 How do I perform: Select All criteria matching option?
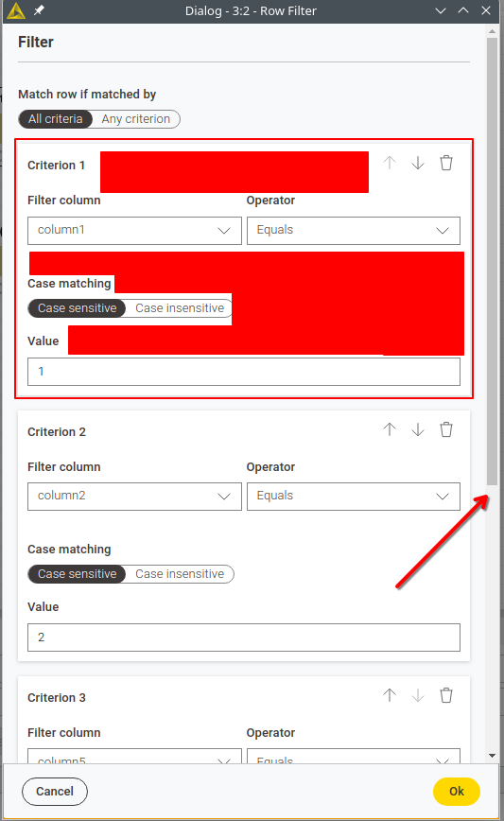pos(56,119)
